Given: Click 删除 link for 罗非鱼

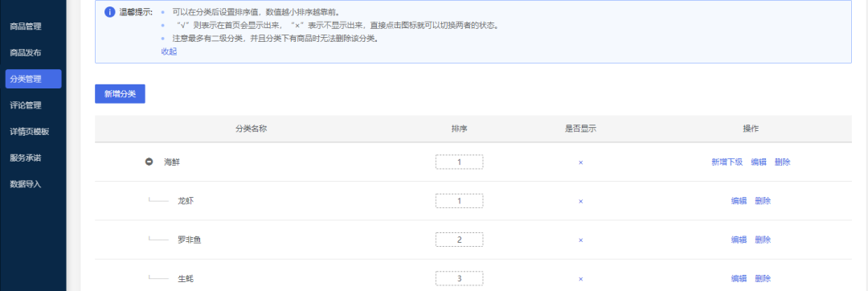Looking at the screenshot, I should tap(763, 240).
